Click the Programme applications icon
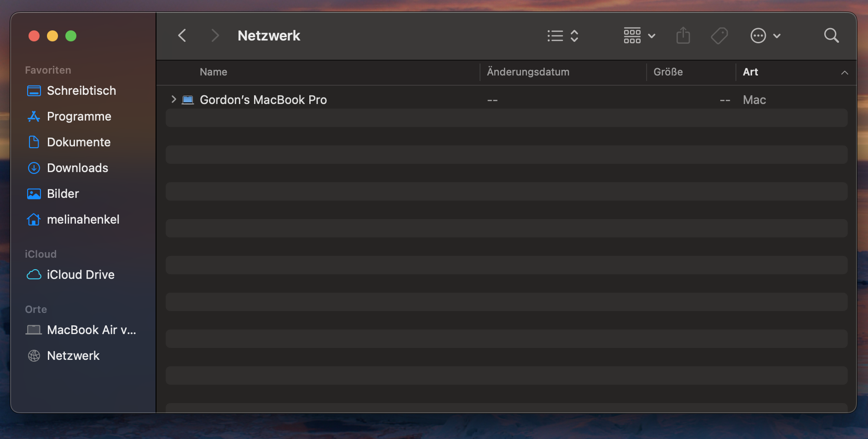Viewport: 868px width, 439px height. 34,116
